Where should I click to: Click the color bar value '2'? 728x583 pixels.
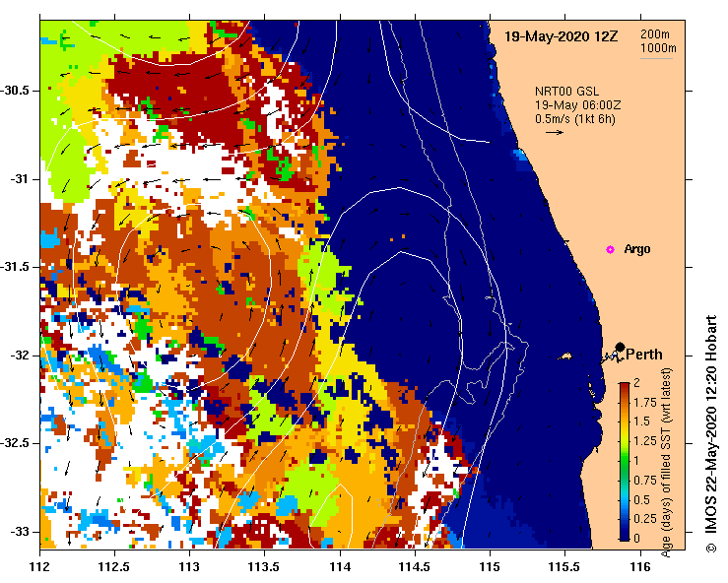click(x=636, y=383)
